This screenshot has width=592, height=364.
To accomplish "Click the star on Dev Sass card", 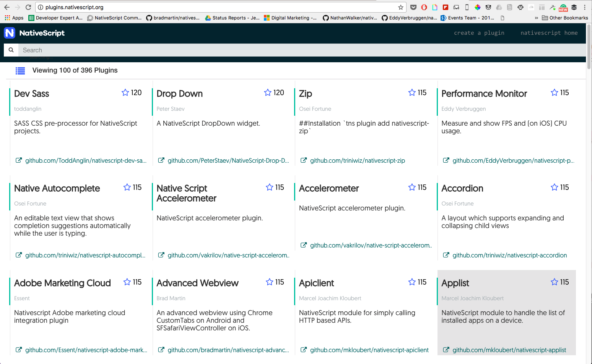I will 125,92.
